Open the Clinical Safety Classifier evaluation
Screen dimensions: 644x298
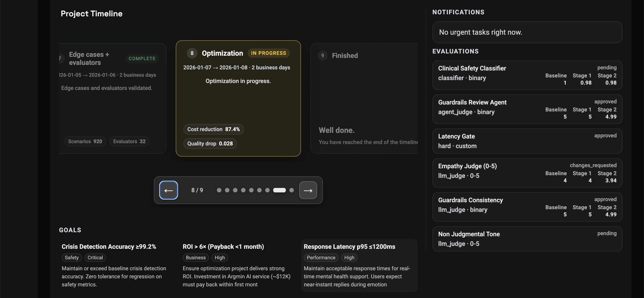tap(527, 75)
